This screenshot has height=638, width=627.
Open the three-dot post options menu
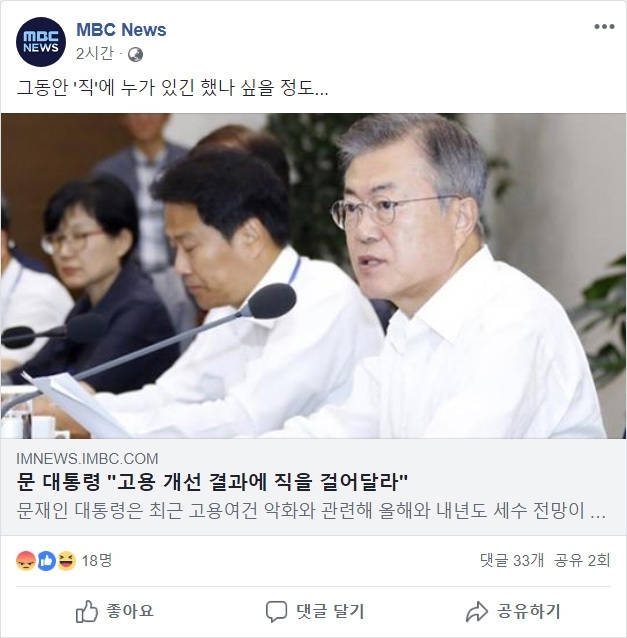click(604, 27)
